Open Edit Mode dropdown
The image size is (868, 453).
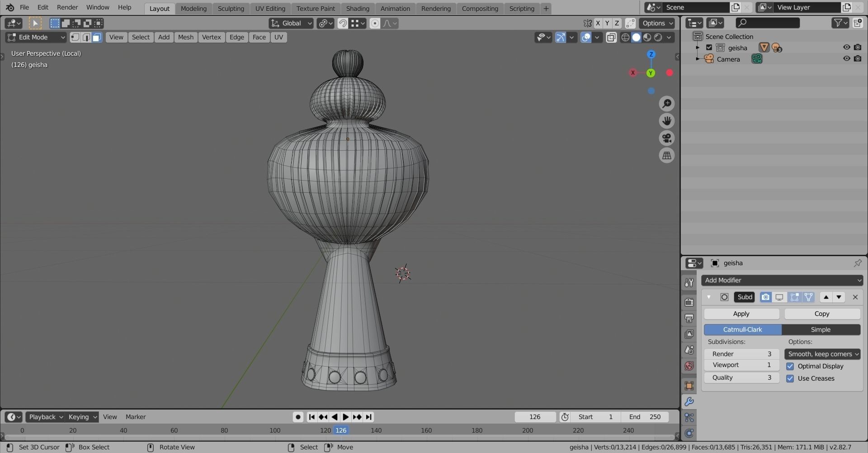point(36,37)
